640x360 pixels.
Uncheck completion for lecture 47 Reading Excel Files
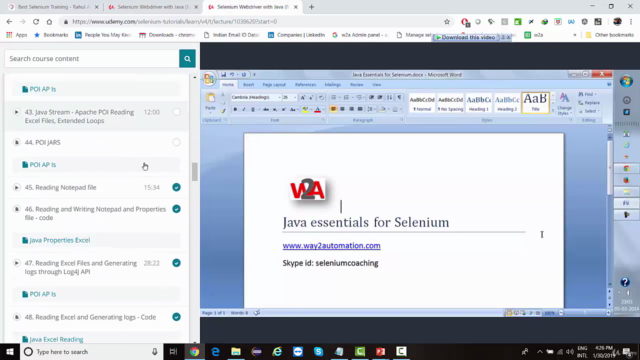coord(176,263)
